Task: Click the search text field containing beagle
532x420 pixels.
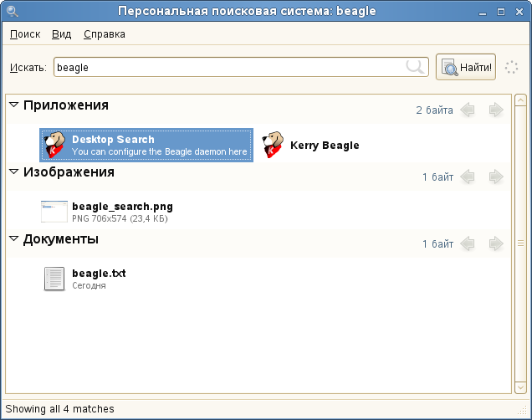Action: pos(226,67)
